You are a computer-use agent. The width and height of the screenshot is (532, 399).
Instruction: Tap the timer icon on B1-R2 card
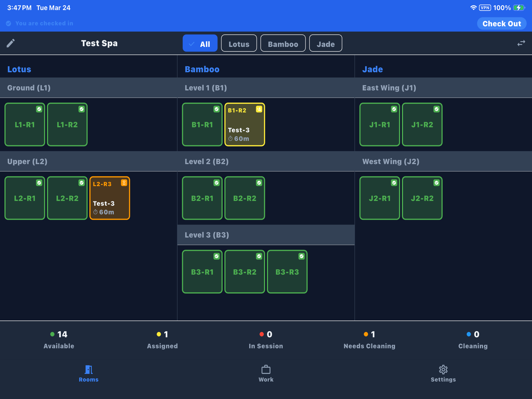point(230,139)
